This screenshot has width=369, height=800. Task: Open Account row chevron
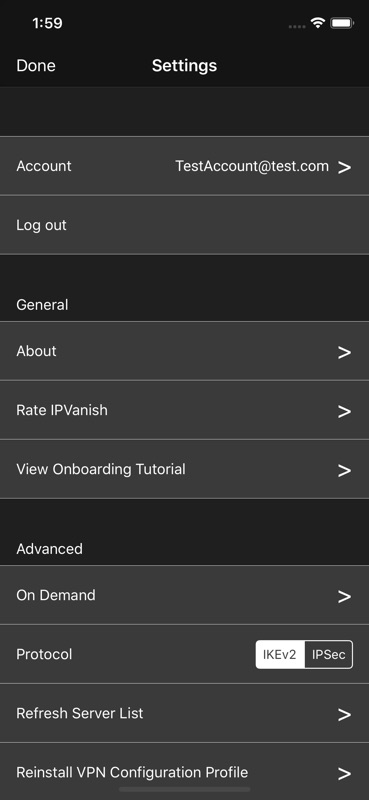[345, 167]
